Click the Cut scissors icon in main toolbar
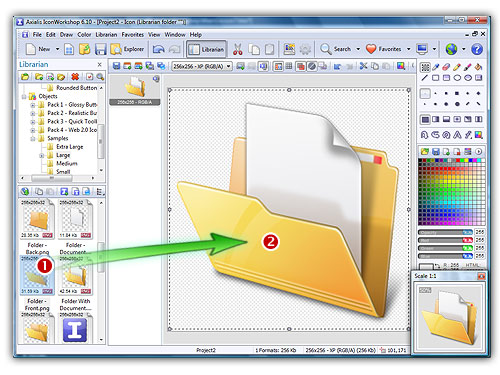500x375 pixels. click(237, 49)
